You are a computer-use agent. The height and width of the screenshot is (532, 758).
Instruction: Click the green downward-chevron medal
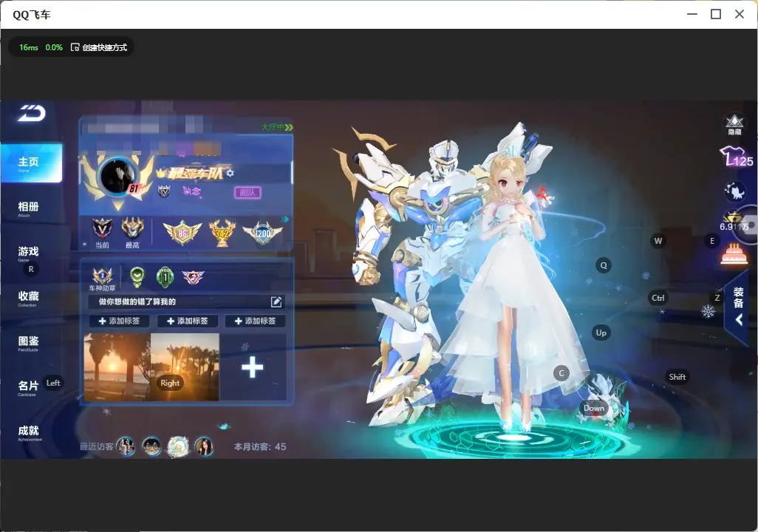tap(137, 277)
